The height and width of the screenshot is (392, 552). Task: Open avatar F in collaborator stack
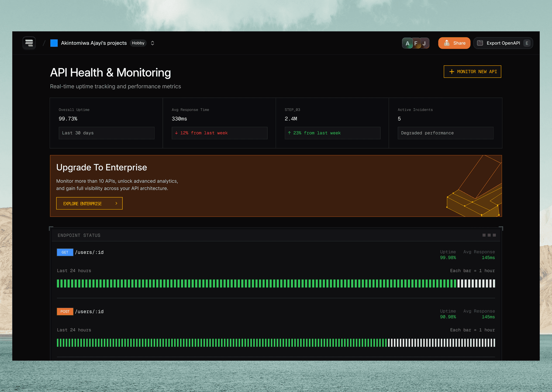416,43
